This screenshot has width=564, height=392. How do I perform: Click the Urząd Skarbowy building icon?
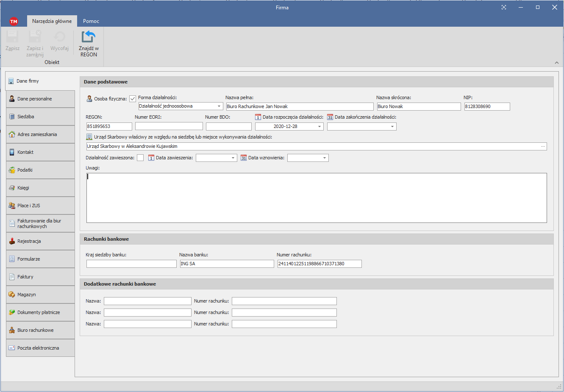[89, 137]
